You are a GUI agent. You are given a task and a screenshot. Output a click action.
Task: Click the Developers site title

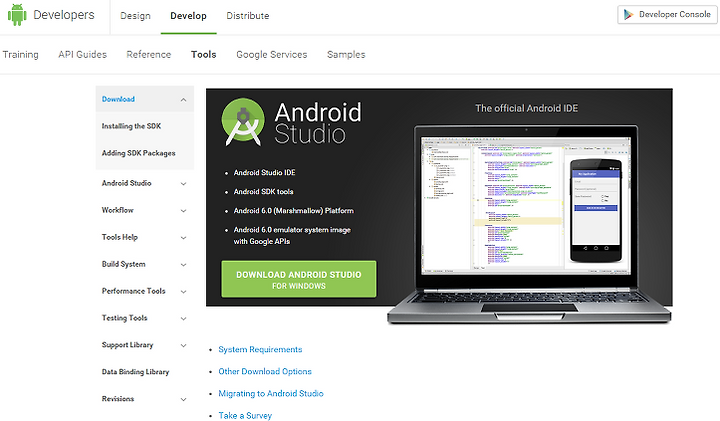tap(63, 15)
